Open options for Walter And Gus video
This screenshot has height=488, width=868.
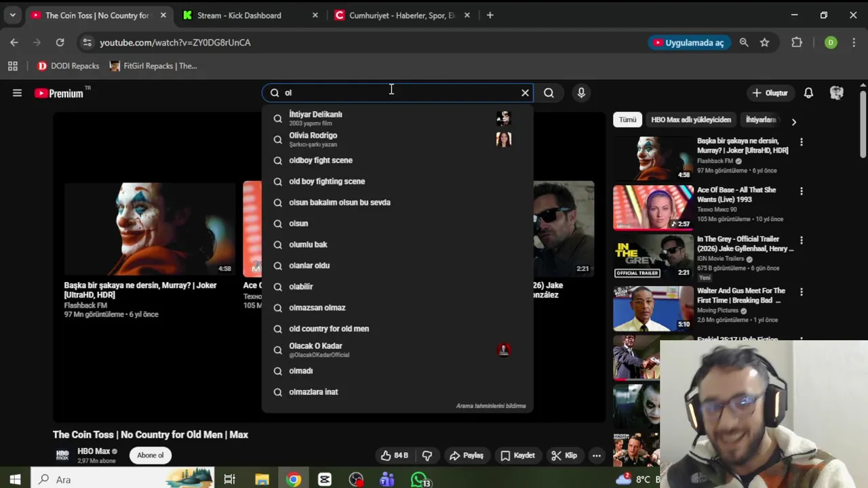(802, 292)
